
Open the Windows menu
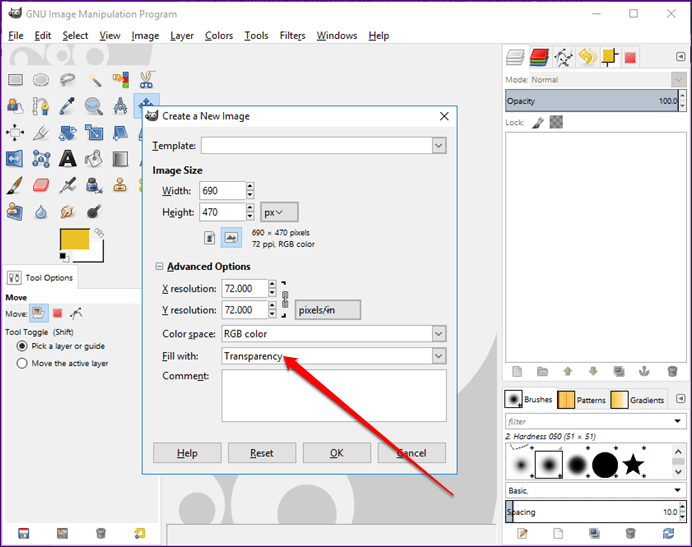pos(337,36)
